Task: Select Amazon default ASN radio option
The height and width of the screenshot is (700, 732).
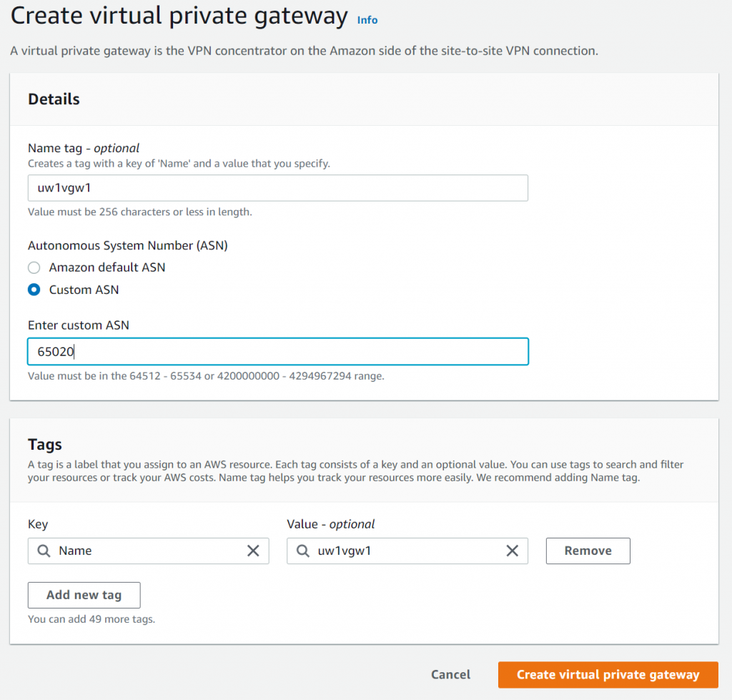Action: click(34, 267)
